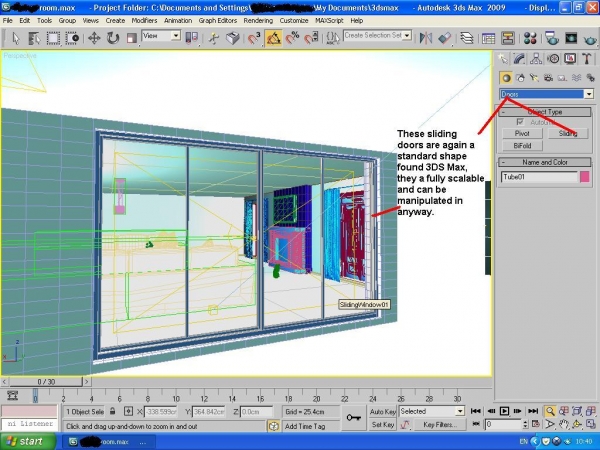Open the Doors object category dropdown
The height and width of the screenshot is (450, 600).
coord(546,94)
